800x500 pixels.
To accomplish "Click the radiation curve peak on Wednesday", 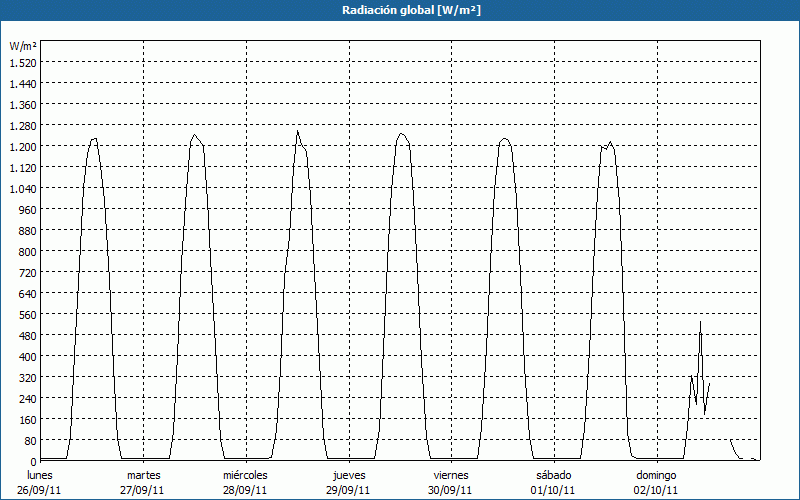I will tap(297, 132).
